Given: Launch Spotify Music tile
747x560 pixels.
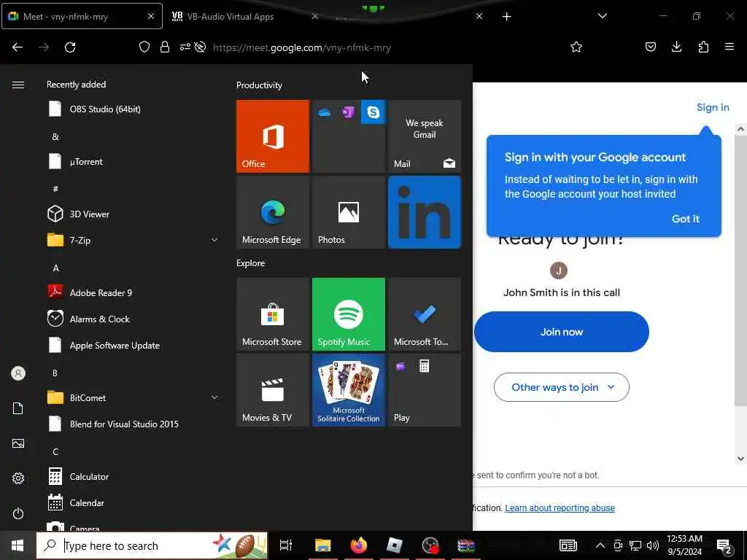Looking at the screenshot, I should (x=348, y=314).
